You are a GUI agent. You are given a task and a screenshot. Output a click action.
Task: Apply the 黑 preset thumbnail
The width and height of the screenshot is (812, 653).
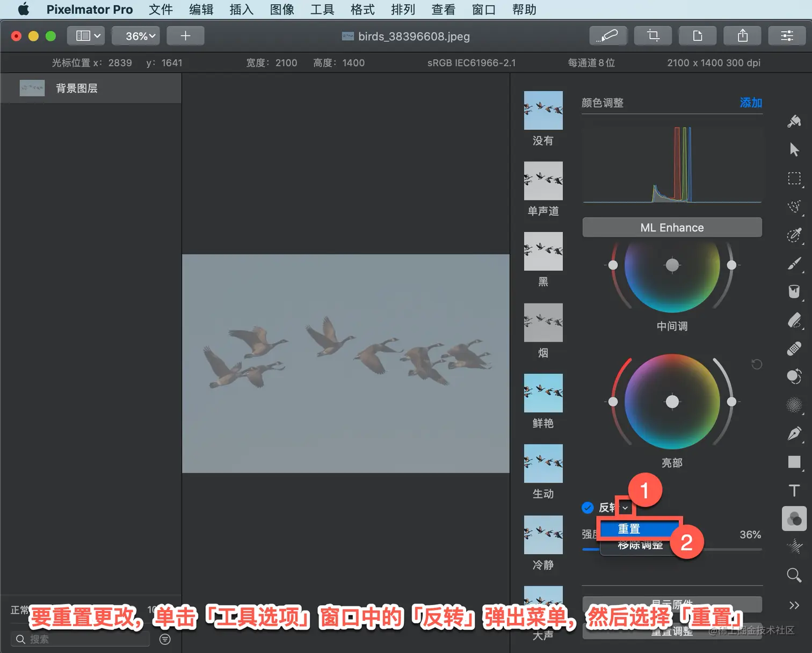point(543,251)
